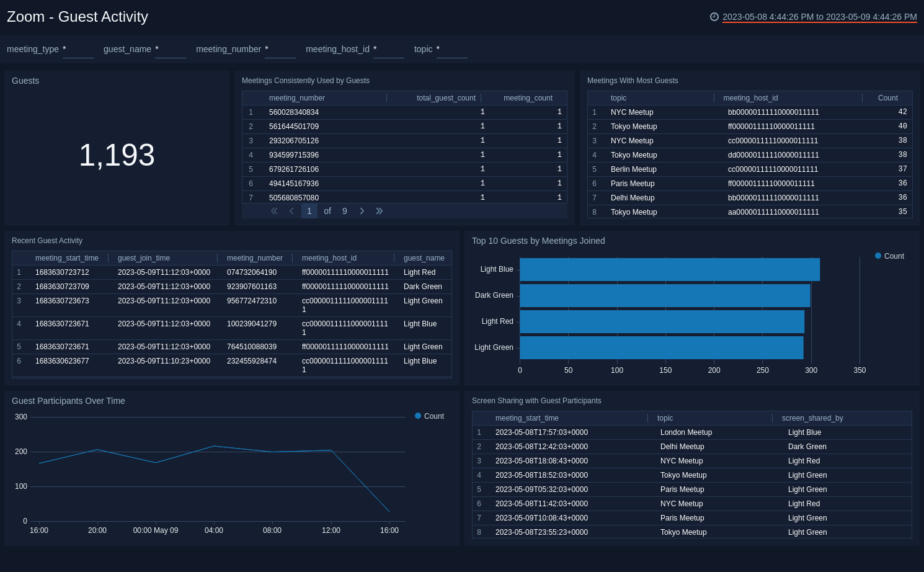Image resolution: width=924 pixels, height=572 pixels.
Task: Sort table by total_guest_count column header
Action: (x=445, y=98)
